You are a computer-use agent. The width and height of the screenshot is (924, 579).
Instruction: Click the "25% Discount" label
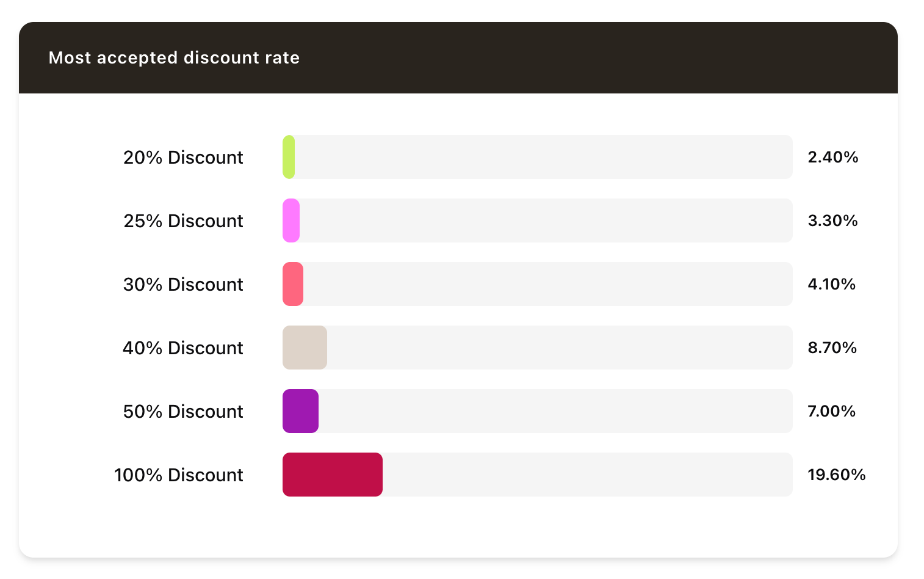tap(183, 221)
